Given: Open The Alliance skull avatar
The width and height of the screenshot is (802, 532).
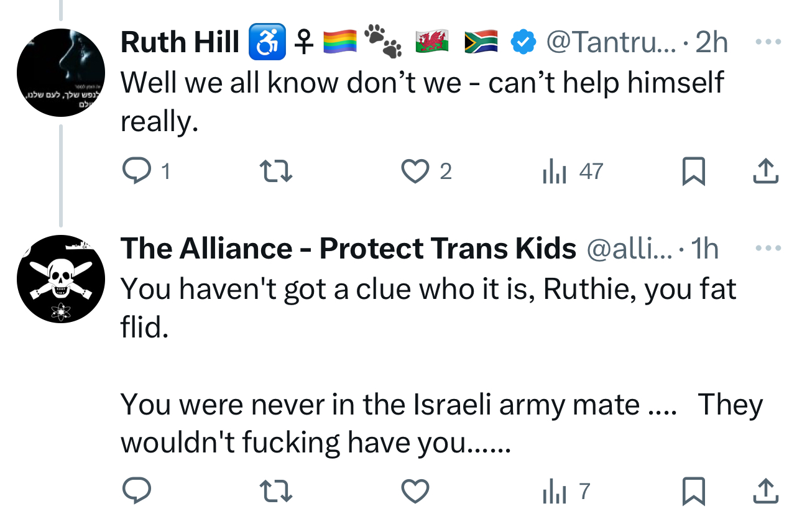Looking at the screenshot, I should click(60, 278).
